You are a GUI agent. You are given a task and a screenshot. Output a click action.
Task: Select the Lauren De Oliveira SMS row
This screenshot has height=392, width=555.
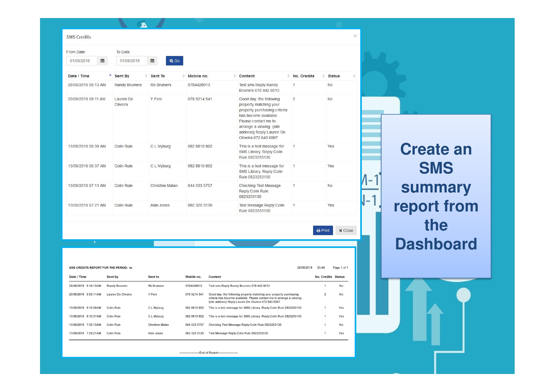[124, 102]
